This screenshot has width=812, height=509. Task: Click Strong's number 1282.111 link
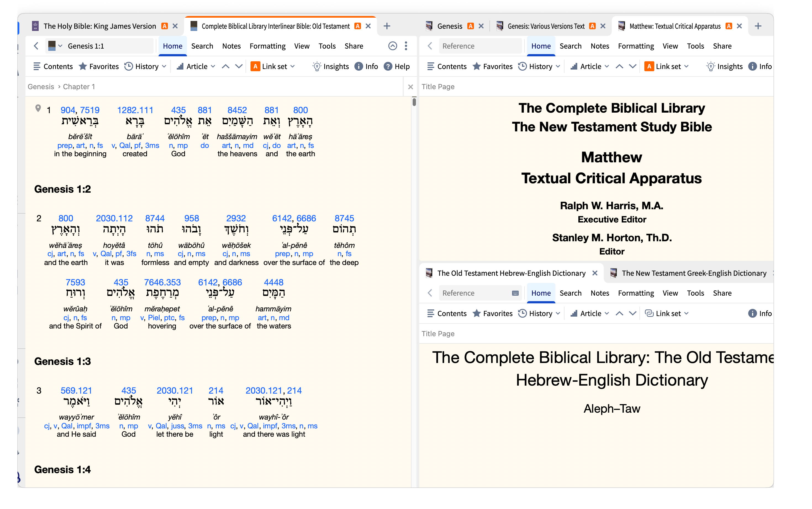tap(135, 110)
